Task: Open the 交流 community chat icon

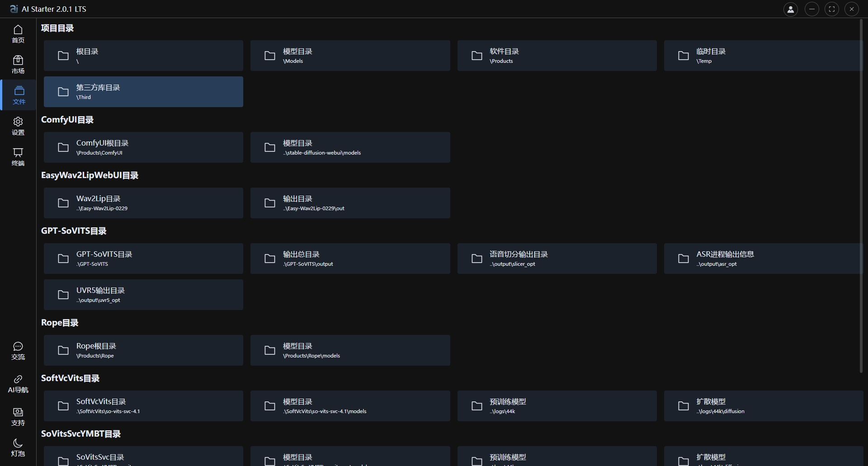Action: [x=18, y=351]
